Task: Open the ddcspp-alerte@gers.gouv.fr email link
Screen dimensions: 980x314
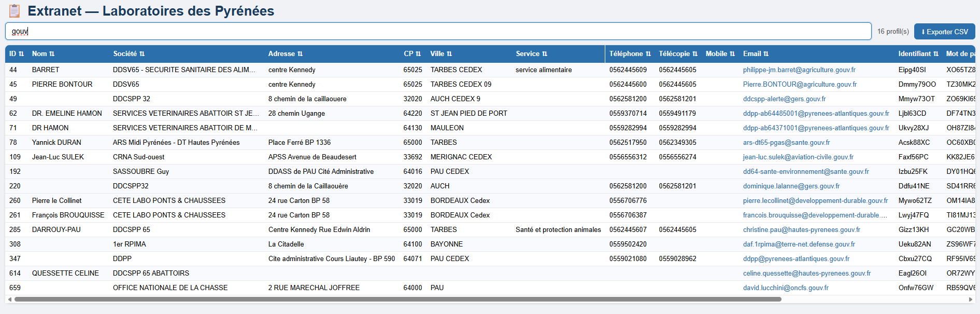Action: click(x=784, y=99)
